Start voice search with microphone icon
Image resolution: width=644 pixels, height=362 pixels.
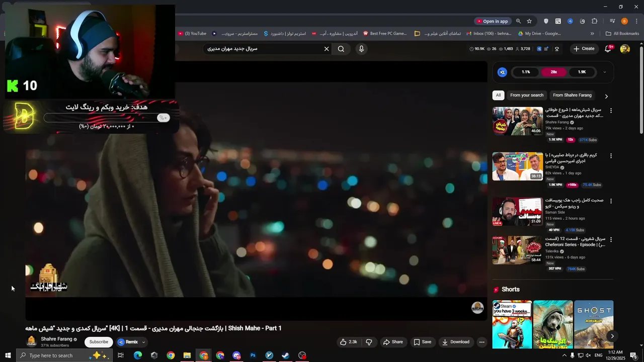point(361,49)
